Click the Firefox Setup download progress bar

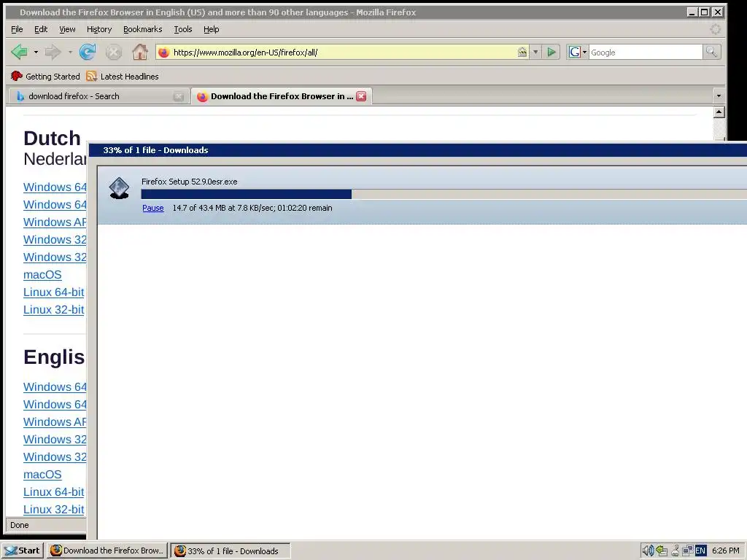pyautogui.click(x=444, y=194)
